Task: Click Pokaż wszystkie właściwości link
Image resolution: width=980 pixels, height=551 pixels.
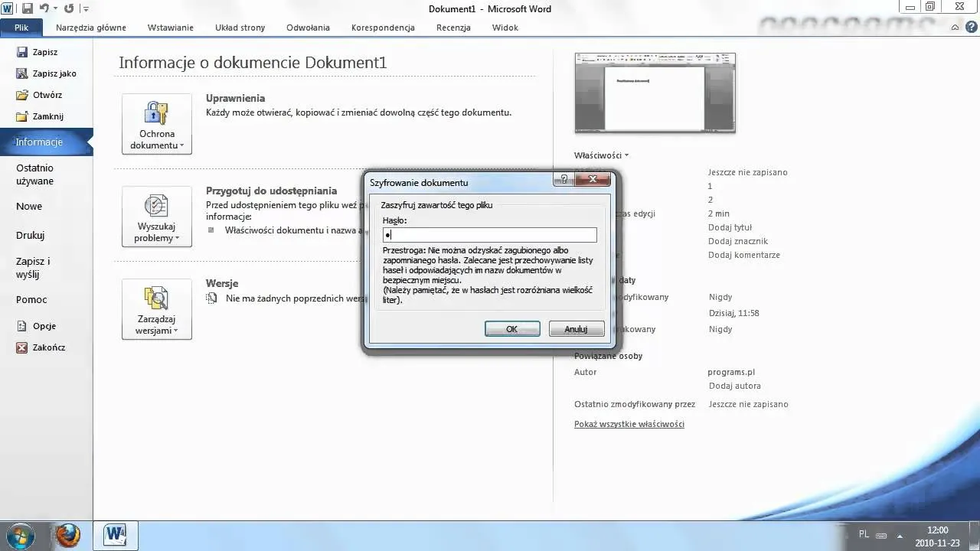Action: click(x=629, y=424)
